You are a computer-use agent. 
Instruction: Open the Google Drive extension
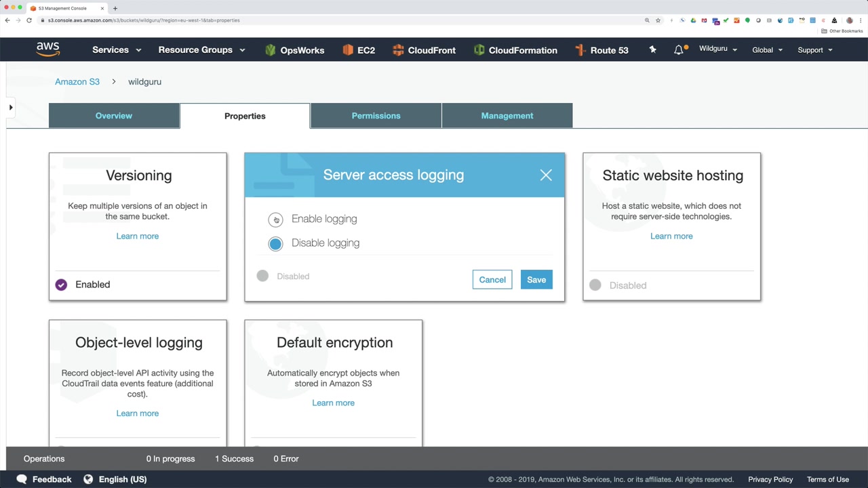point(693,20)
